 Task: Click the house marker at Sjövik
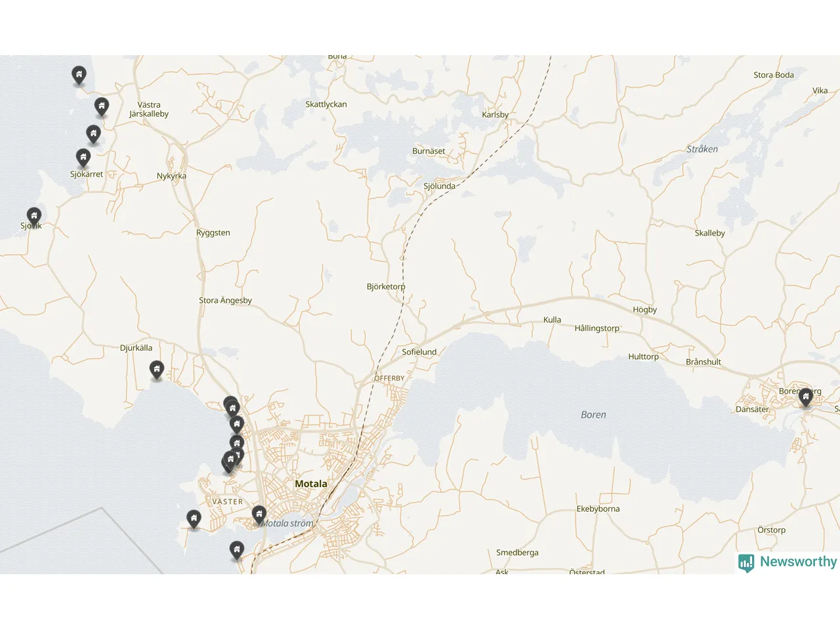pos(33,216)
